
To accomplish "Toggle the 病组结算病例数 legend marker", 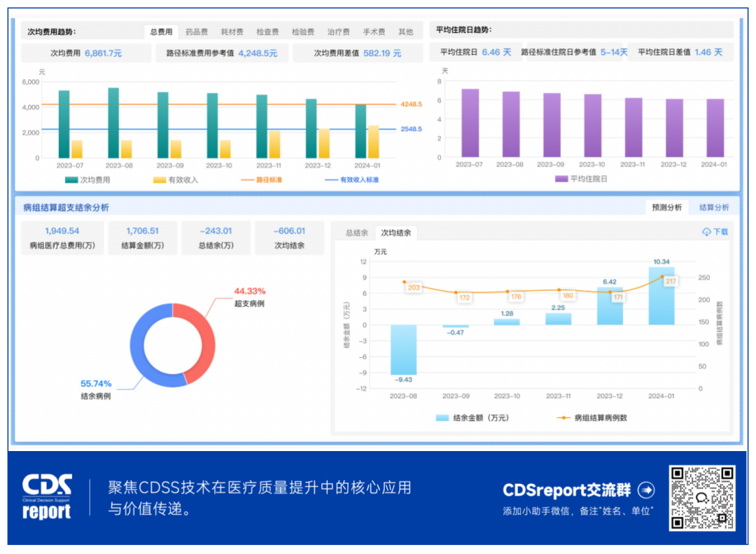I will click(563, 418).
